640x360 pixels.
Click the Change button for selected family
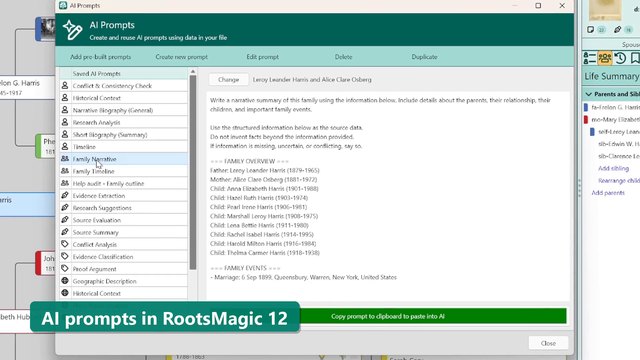coord(229,80)
